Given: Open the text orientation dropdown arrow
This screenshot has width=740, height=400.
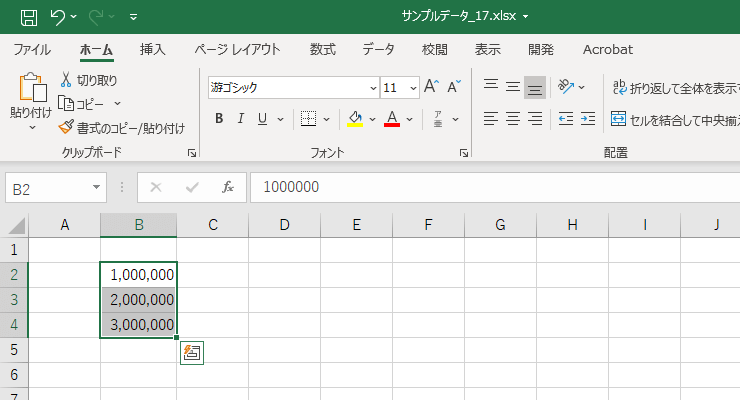Looking at the screenshot, I should pos(581,87).
